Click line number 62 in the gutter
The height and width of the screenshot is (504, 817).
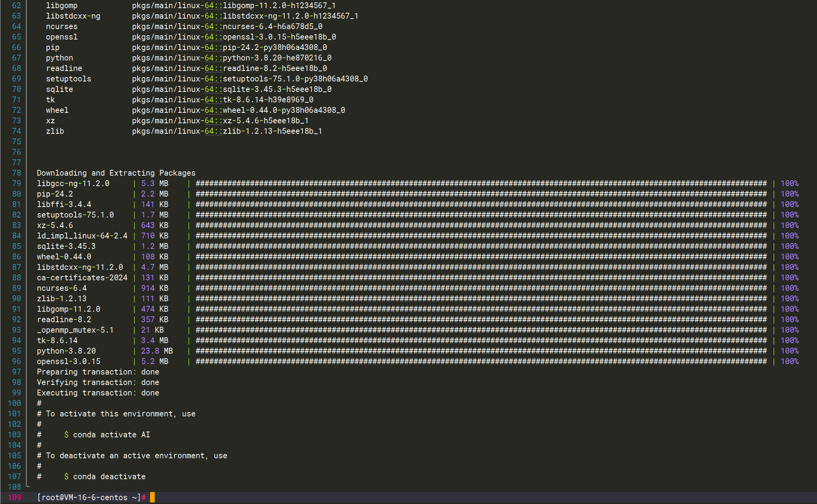(x=16, y=5)
